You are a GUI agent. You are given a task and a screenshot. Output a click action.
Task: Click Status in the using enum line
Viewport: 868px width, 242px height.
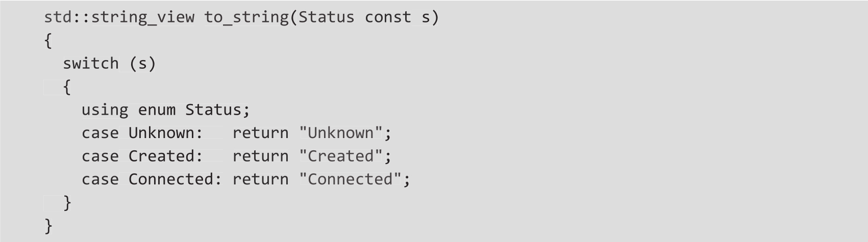[213, 110]
